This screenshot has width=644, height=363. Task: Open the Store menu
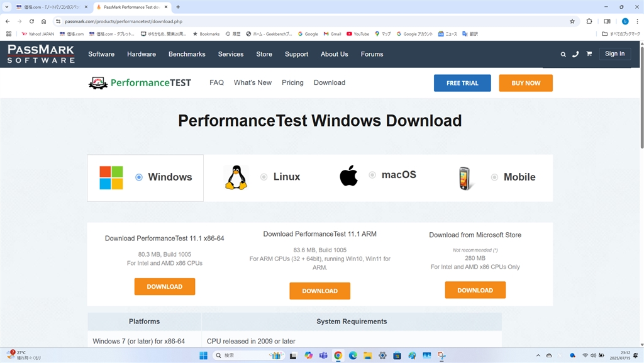[x=264, y=54]
